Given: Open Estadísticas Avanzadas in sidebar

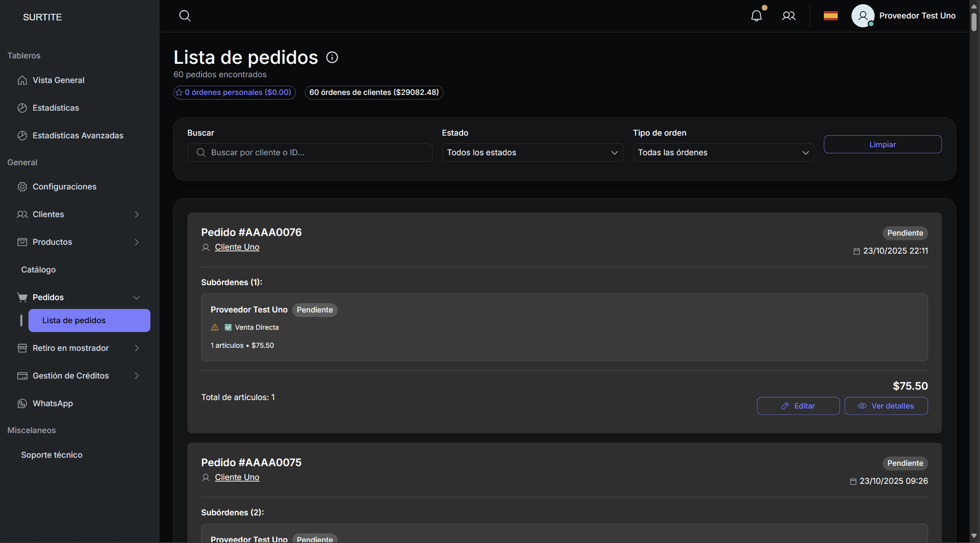Looking at the screenshot, I should point(78,135).
